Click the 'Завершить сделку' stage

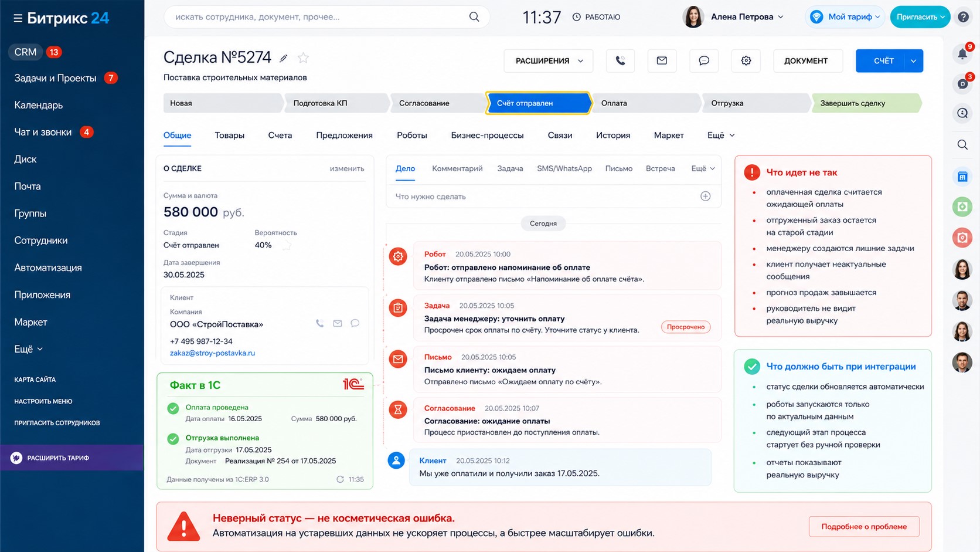(866, 103)
